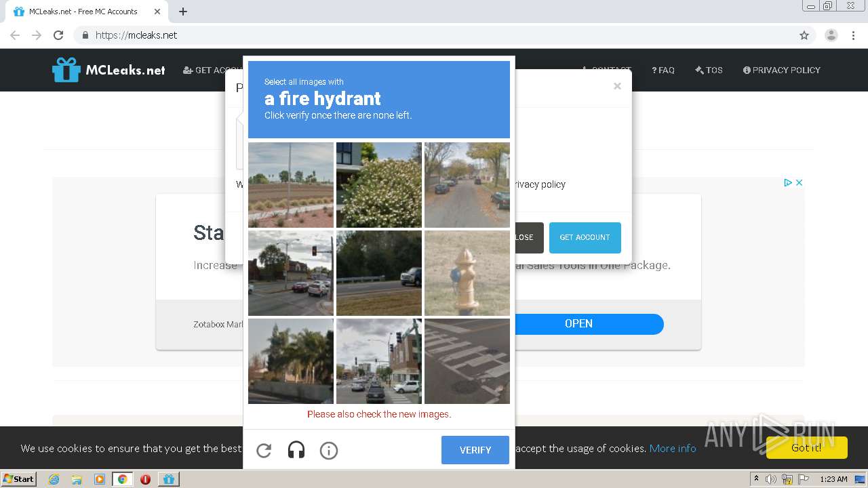Open the Chrome profile avatar icon
This screenshot has width=868, height=488.
click(x=831, y=35)
